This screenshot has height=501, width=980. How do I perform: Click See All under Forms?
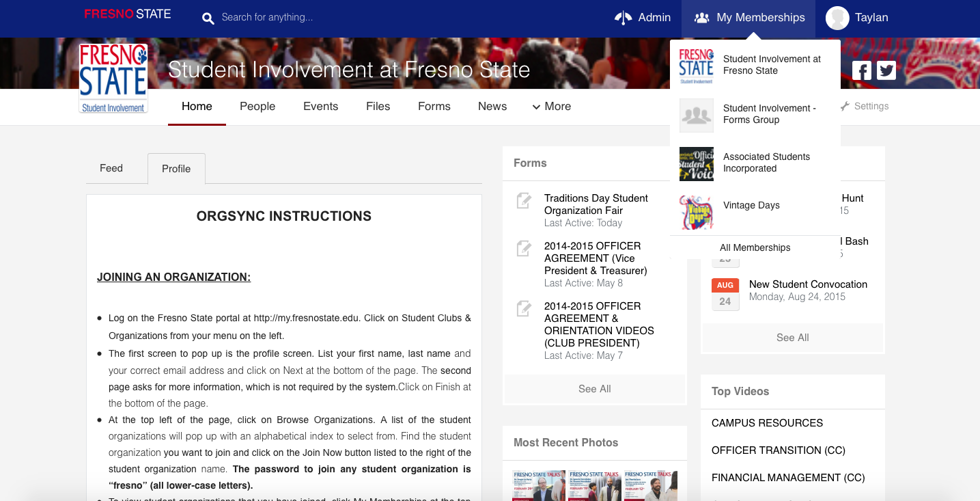pyautogui.click(x=594, y=389)
